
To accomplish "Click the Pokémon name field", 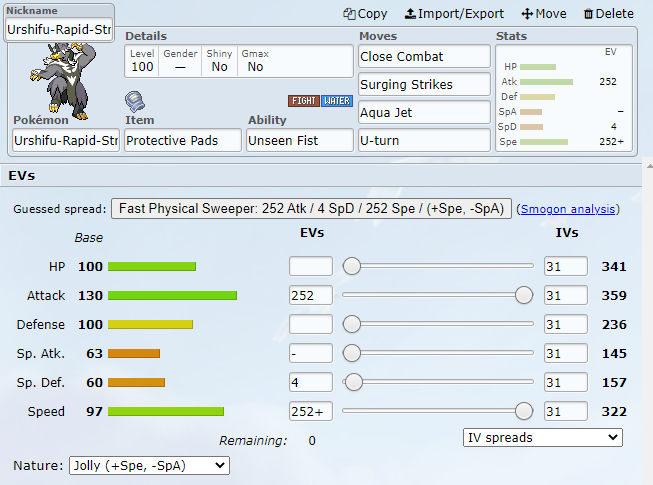I will [66, 140].
